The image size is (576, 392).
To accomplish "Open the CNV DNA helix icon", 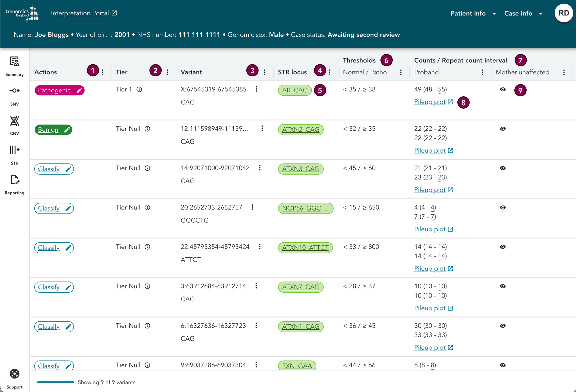I will pos(14,121).
